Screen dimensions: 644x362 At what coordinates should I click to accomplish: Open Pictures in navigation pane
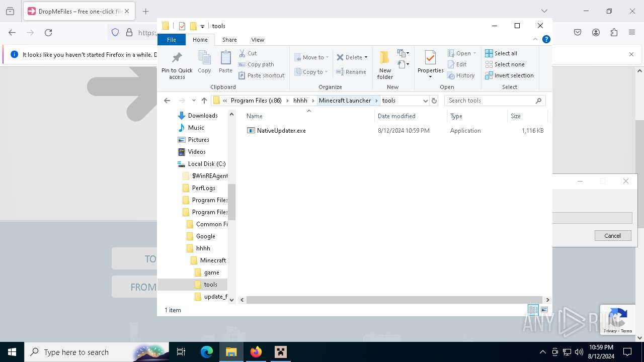(x=198, y=140)
